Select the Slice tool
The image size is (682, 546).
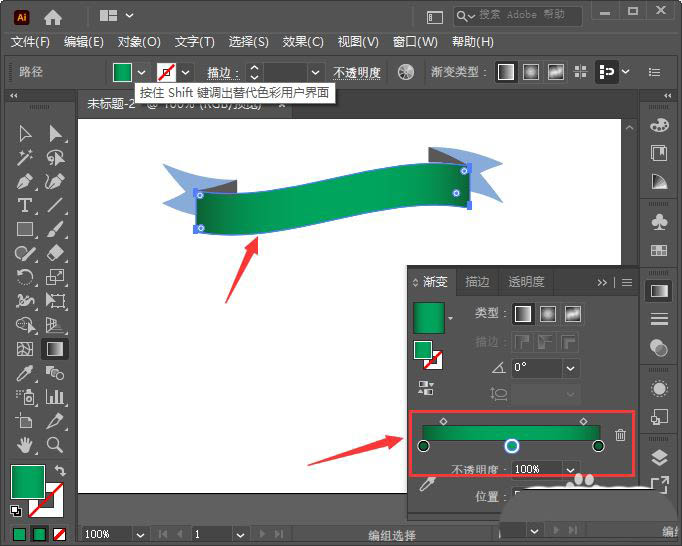tap(55, 421)
